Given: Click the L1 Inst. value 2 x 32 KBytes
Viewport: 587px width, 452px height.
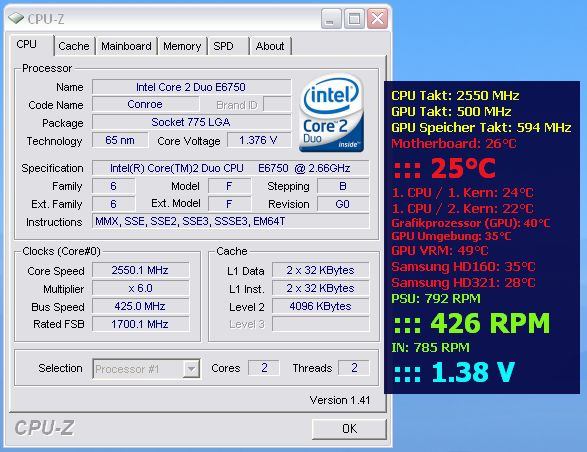Looking at the screenshot, I should pyautogui.click(x=320, y=288).
